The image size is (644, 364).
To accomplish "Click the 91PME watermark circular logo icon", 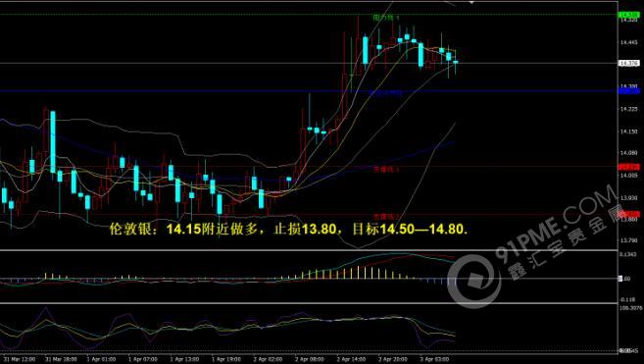I will [474, 281].
